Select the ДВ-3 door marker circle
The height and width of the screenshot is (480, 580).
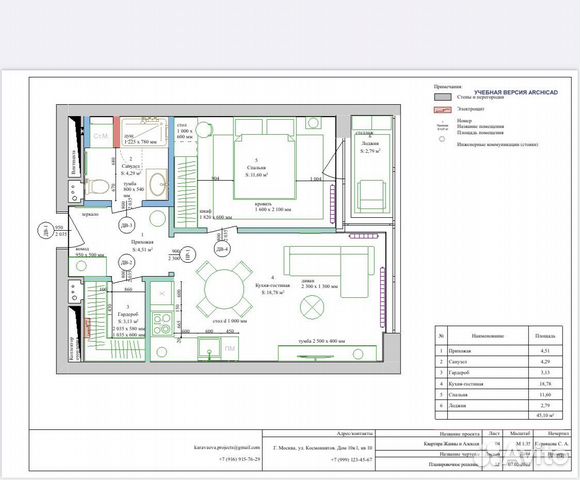pyautogui.click(x=127, y=225)
